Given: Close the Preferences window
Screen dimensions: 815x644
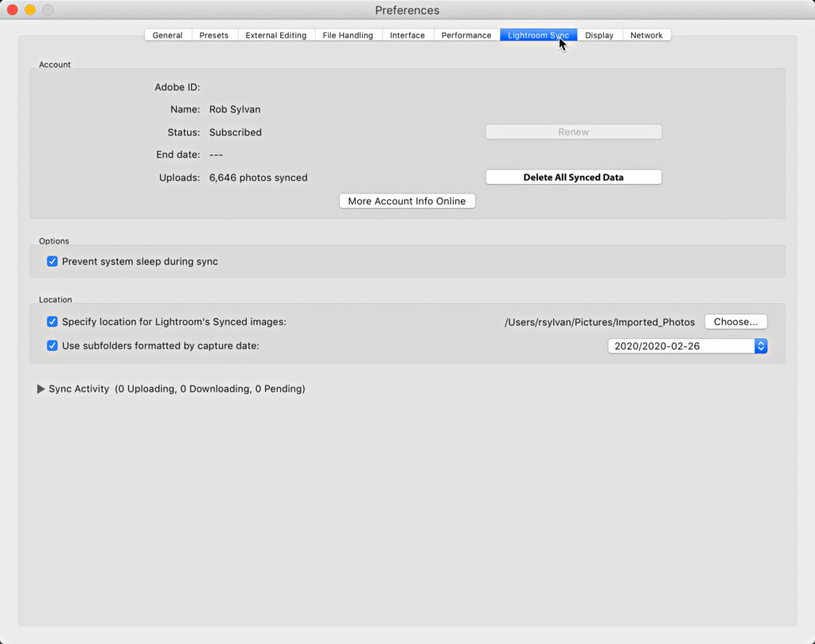Looking at the screenshot, I should (13, 10).
